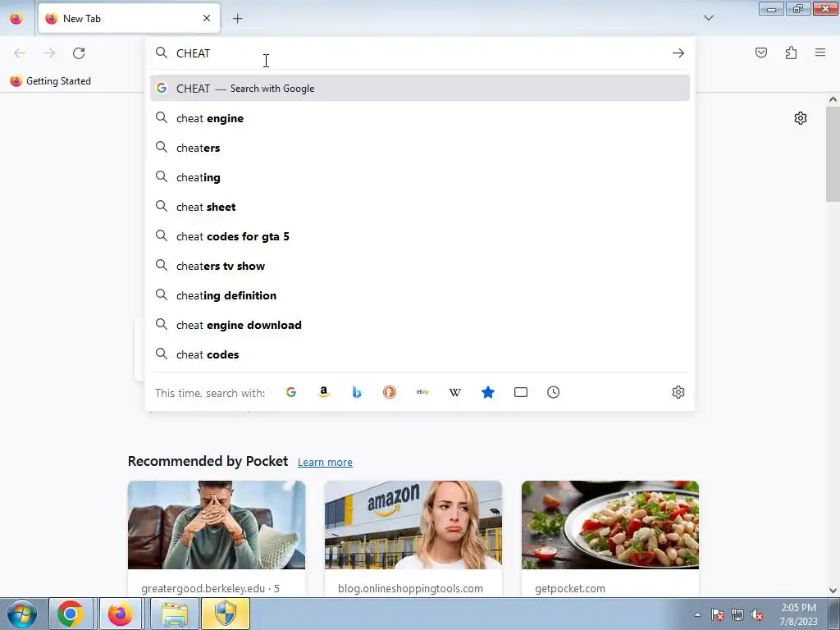Search this time with Bing

click(x=357, y=392)
